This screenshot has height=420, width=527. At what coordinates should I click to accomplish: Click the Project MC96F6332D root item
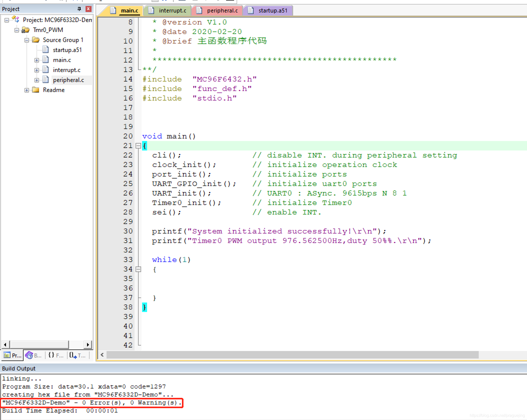click(x=57, y=20)
